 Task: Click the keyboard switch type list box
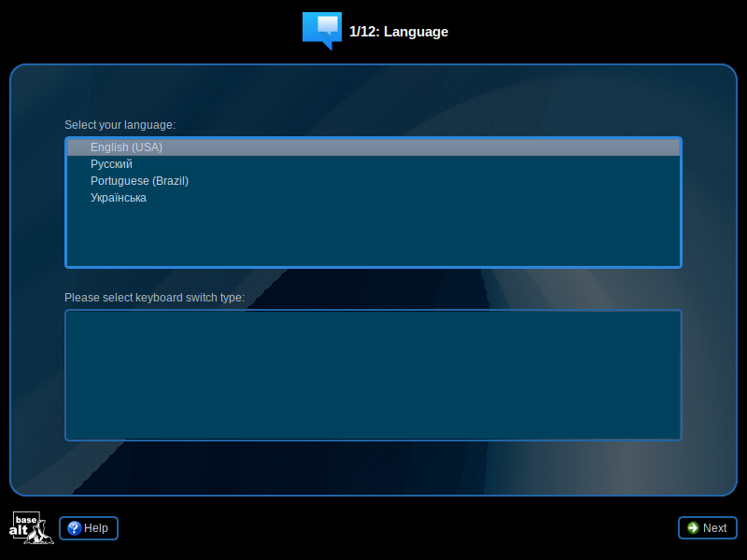click(373, 375)
